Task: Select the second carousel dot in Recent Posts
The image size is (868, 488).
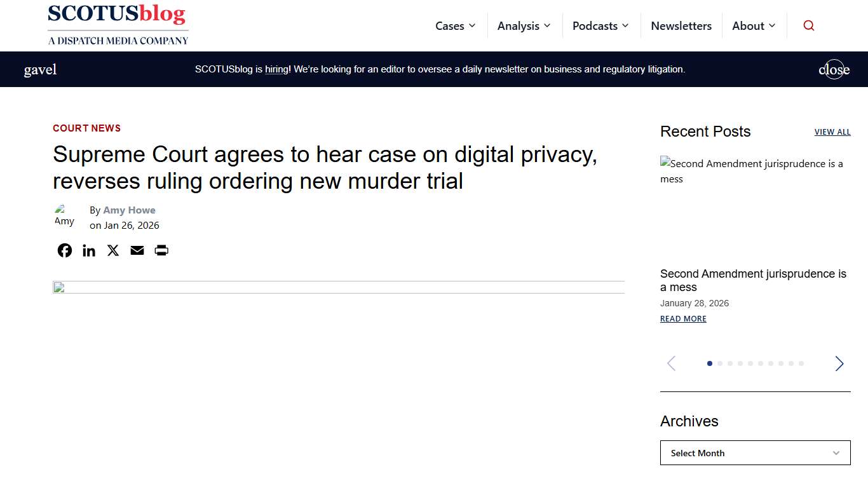Action: tap(720, 363)
